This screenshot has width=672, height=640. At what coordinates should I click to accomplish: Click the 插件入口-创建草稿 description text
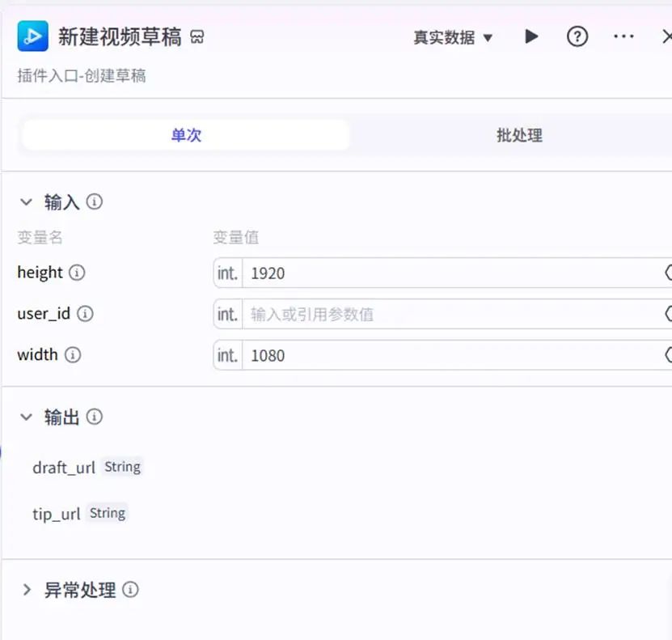pos(82,76)
